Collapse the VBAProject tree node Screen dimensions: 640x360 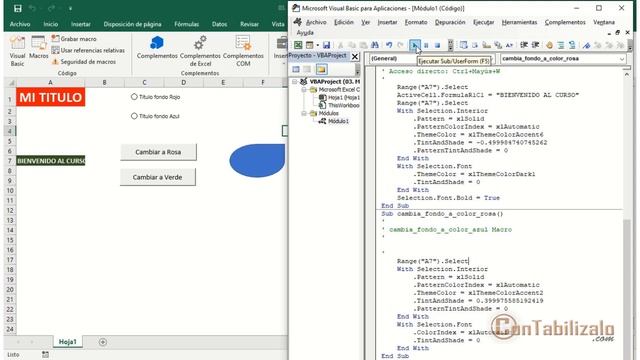point(295,82)
